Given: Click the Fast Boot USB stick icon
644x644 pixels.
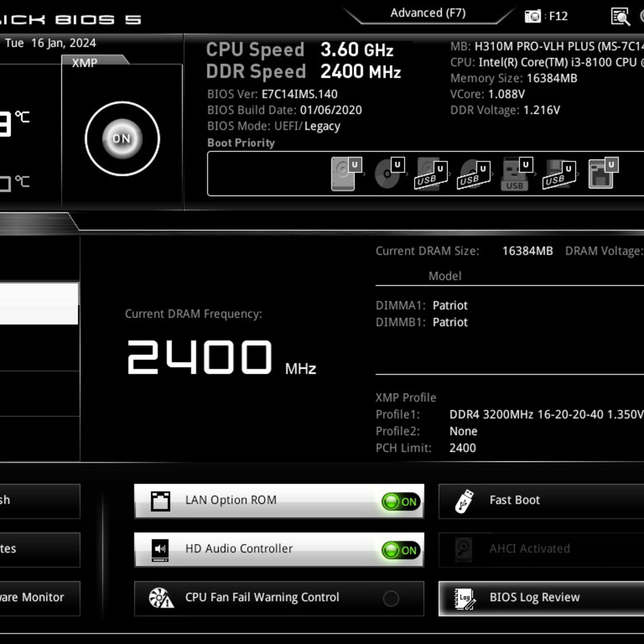Looking at the screenshot, I should click(x=464, y=501).
